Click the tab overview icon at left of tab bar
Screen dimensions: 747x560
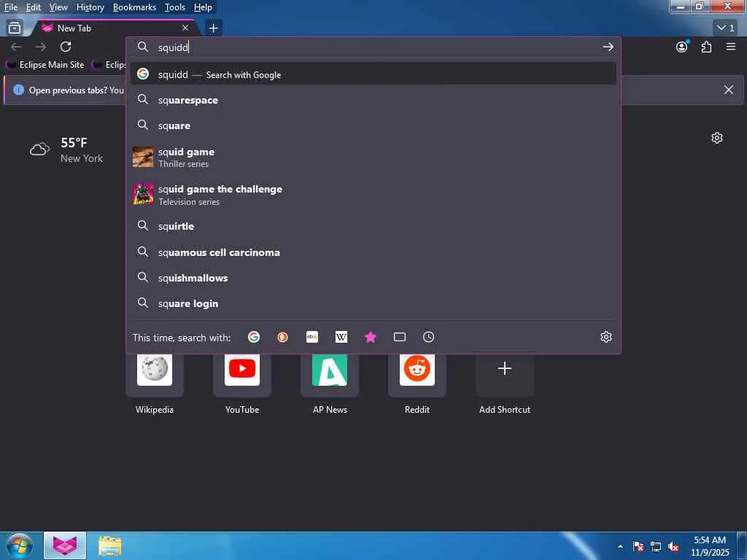pos(15,28)
